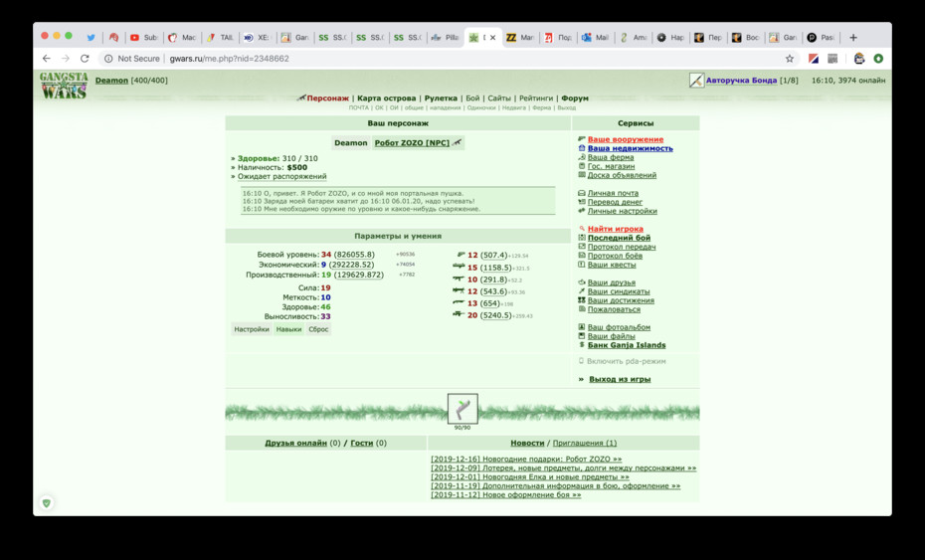Click the Ваш фотоальбом icon
This screenshot has height=560, width=925.
click(582, 327)
